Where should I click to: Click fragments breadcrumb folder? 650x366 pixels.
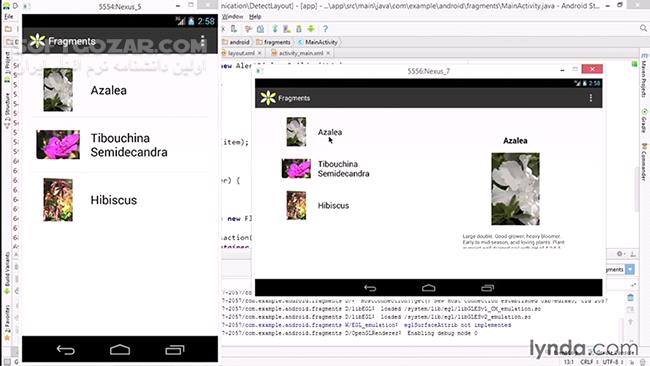273,42
